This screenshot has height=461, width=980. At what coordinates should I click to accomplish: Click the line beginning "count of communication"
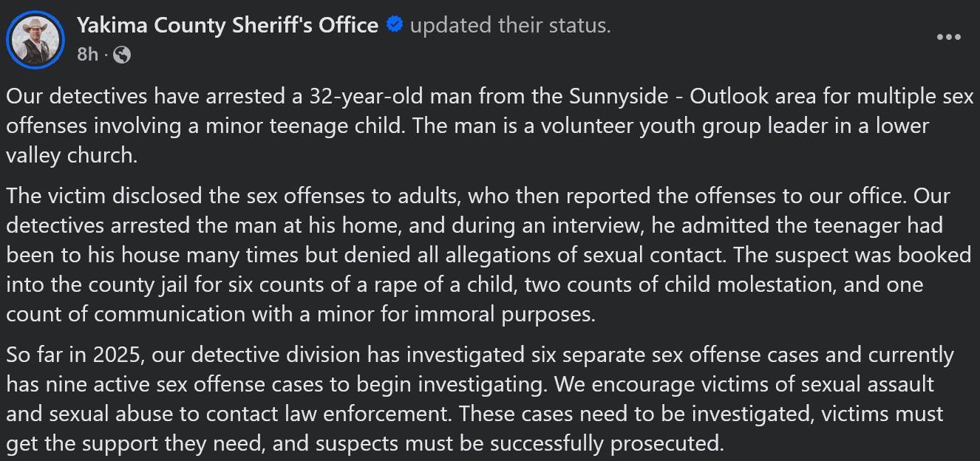(x=301, y=314)
